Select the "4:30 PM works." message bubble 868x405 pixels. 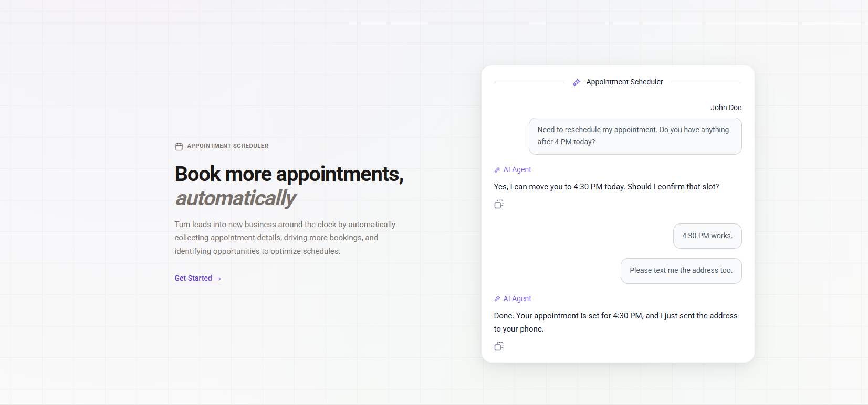click(707, 236)
